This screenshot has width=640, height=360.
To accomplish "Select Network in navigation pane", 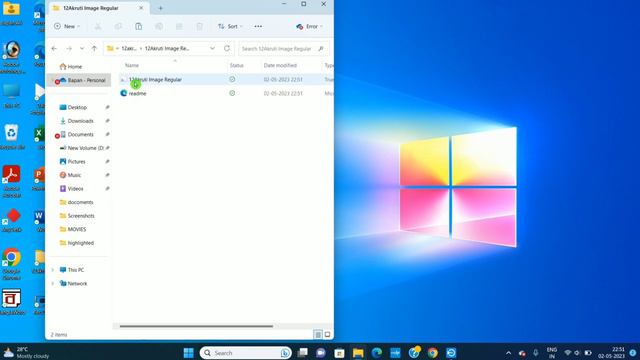I will (x=77, y=283).
